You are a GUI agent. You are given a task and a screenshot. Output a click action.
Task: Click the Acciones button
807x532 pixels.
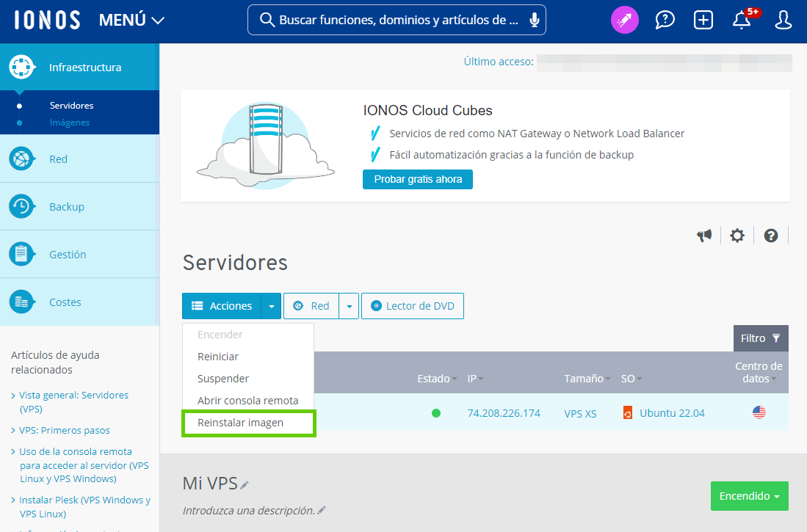222,305
